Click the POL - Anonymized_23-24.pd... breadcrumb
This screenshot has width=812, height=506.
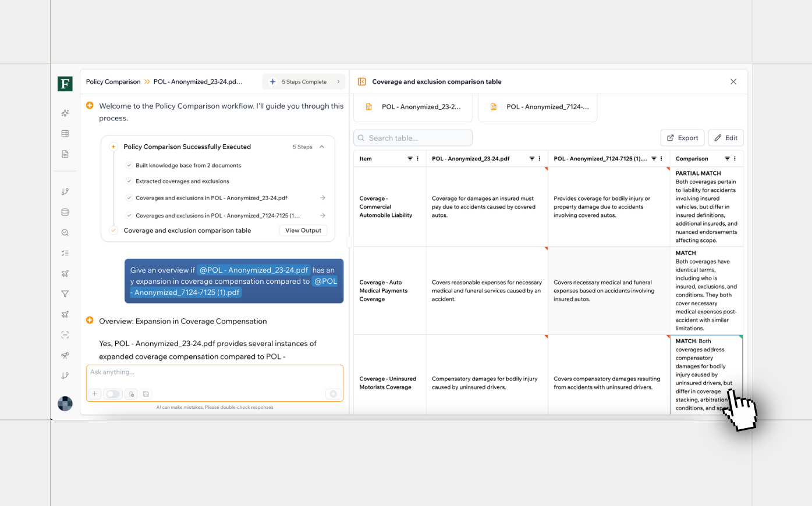pos(198,82)
